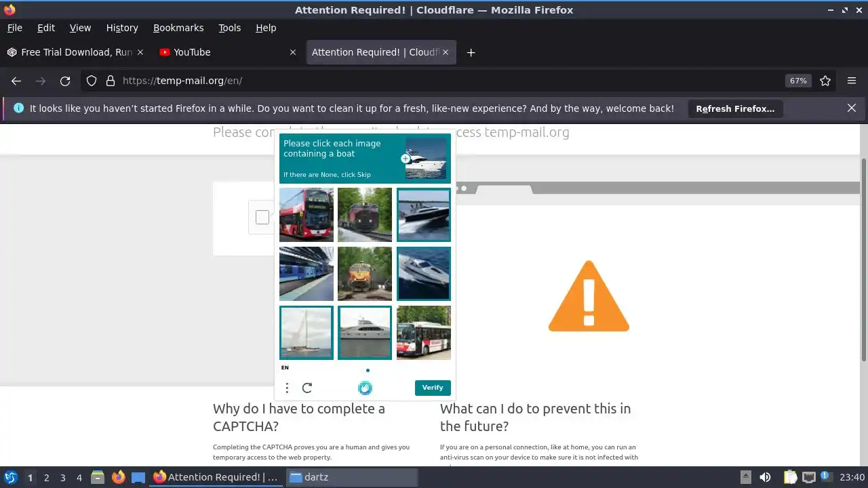
Task: Click the show desktop taskbar icon
Action: [138, 477]
